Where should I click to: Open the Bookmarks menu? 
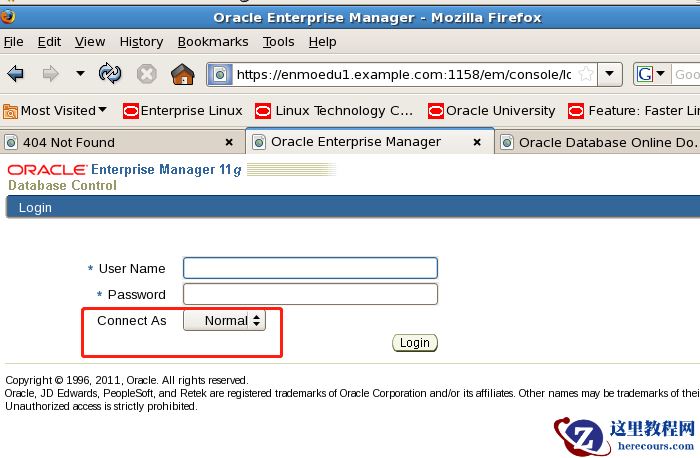click(x=213, y=42)
